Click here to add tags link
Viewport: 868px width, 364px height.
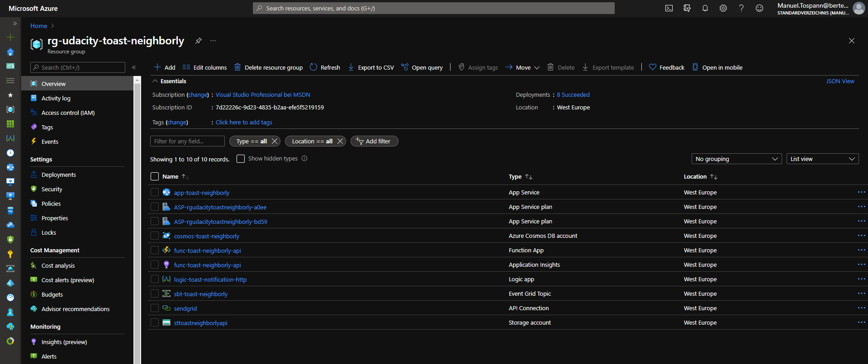244,122
